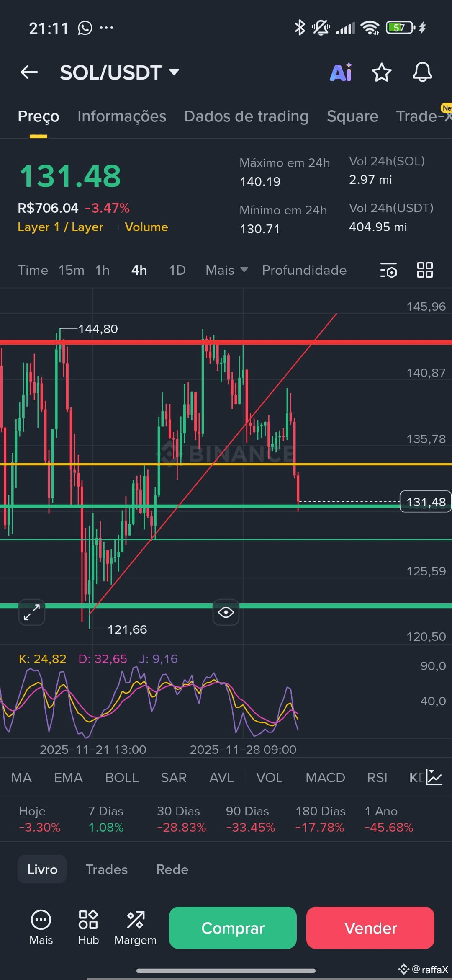Select 90 Dias -33.45% performance
Image resolution: width=452 pixels, height=980 pixels.
(250, 819)
